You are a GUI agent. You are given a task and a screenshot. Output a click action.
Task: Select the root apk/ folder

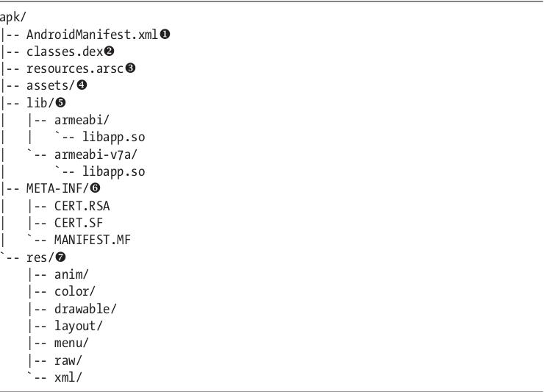[x=12, y=17]
